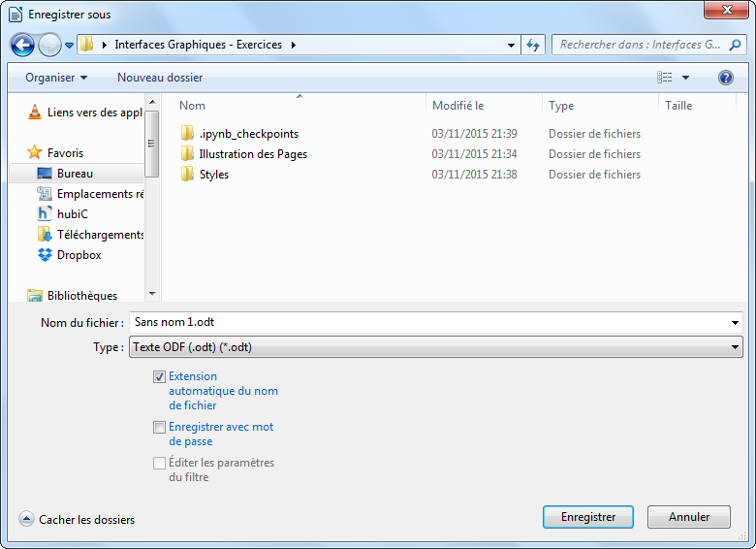Open the help question mark icon
Image resolution: width=756 pixels, height=549 pixels.
coord(725,78)
